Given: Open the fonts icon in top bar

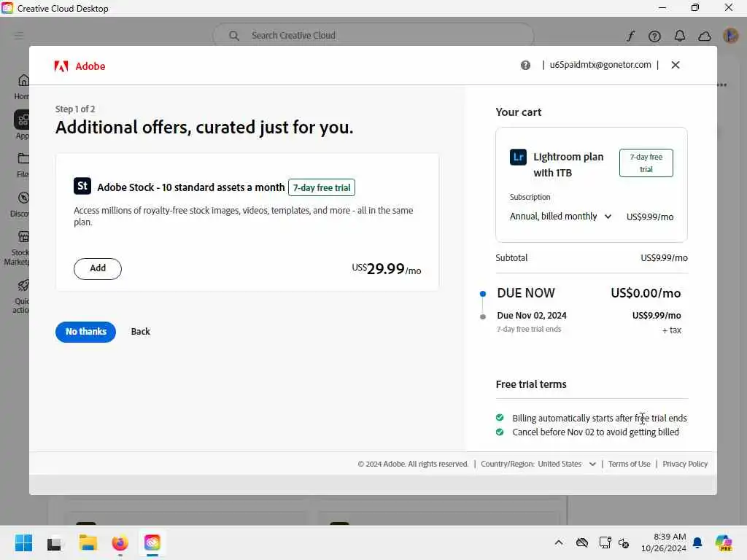Looking at the screenshot, I should (x=630, y=36).
